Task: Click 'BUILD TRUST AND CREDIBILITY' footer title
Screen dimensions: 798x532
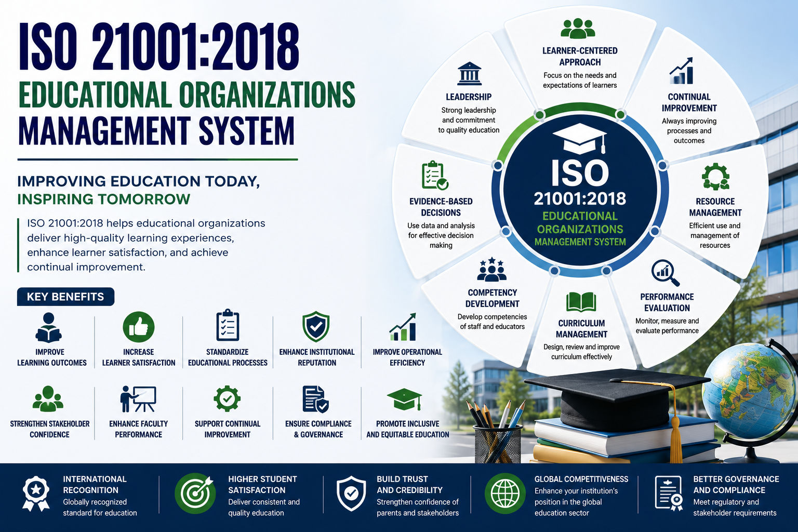Action: click(409, 484)
